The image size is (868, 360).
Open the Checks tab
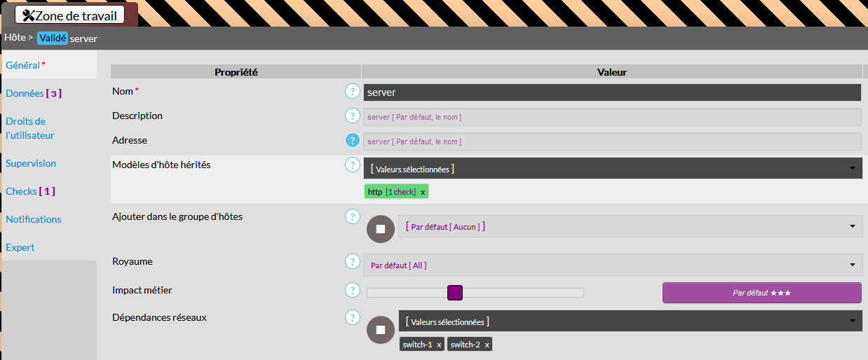click(30, 191)
